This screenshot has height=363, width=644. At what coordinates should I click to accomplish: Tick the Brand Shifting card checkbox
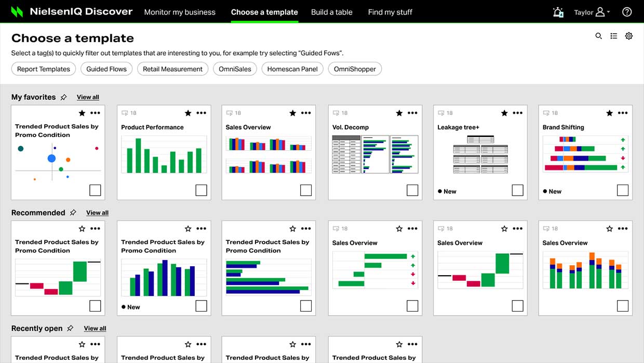pyautogui.click(x=622, y=190)
